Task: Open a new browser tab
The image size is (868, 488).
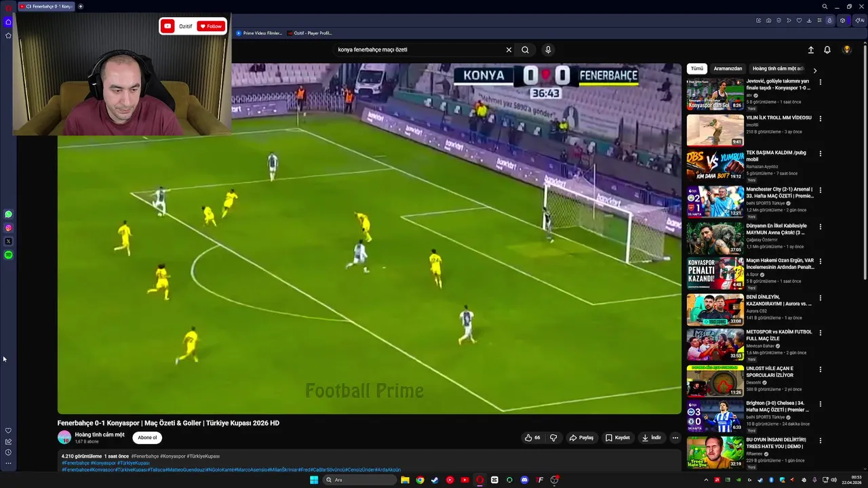Action: pyautogui.click(x=81, y=7)
